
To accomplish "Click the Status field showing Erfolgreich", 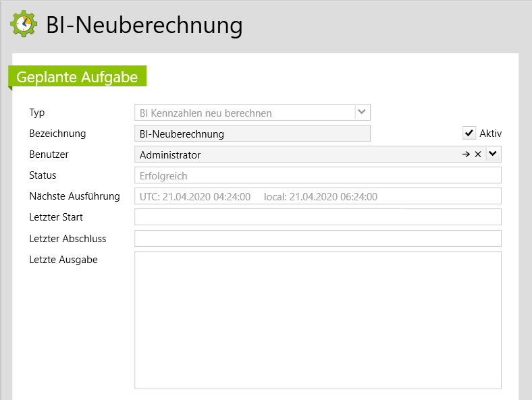I will point(317,175).
